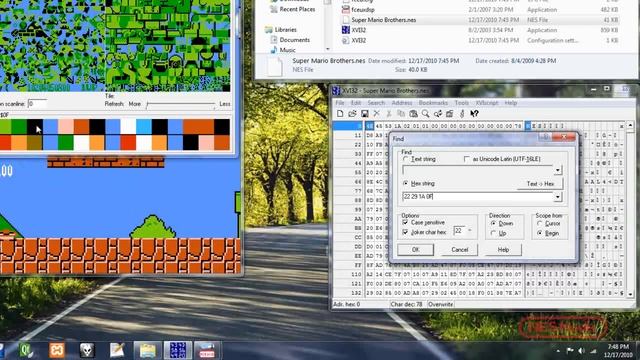Click the Paste clipboard icon in XVI32
Viewport: 640px width, 360px height.
click(413, 114)
